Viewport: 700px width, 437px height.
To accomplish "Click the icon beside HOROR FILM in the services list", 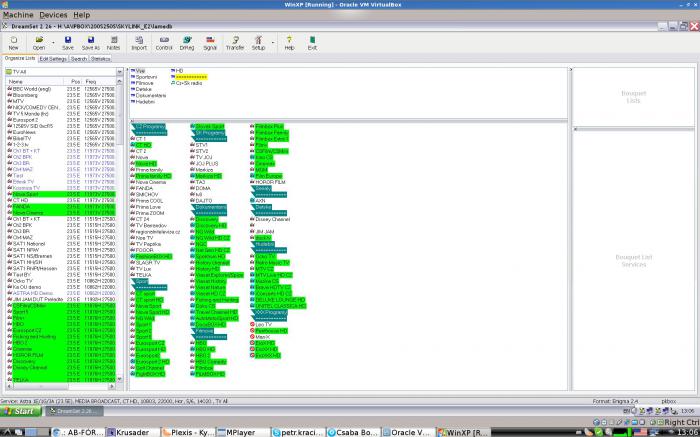I will pyautogui.click(x=252, y=183).
